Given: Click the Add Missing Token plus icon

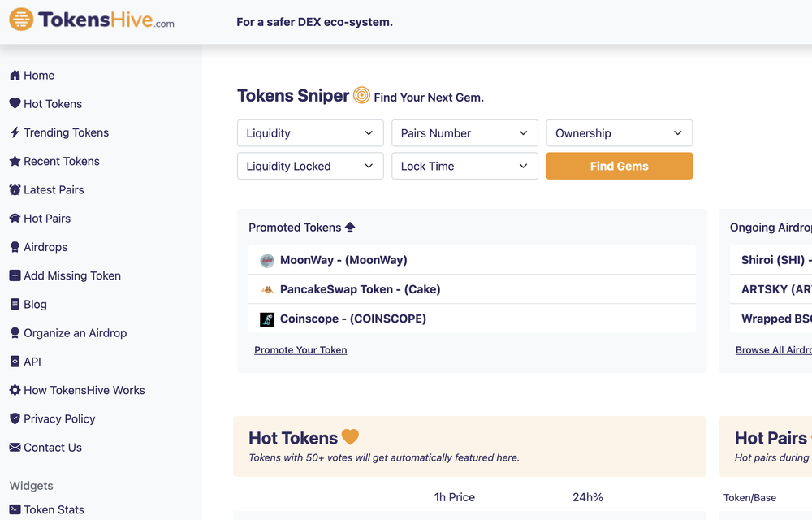Looking at the screenshot, I should [x=15, y=275].
